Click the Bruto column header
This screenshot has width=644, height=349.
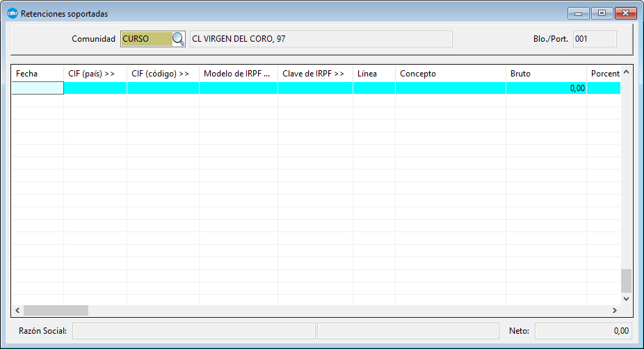click(546, 74)
